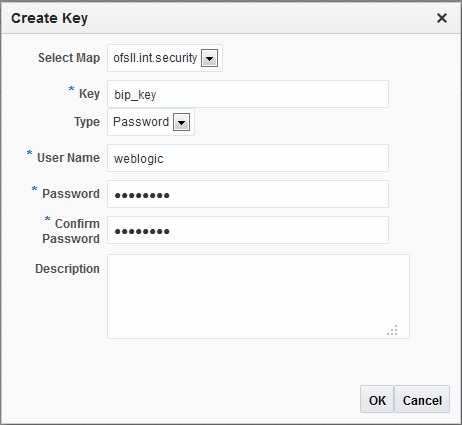
Task: Select the Password input field
Action: click(248, 194)
